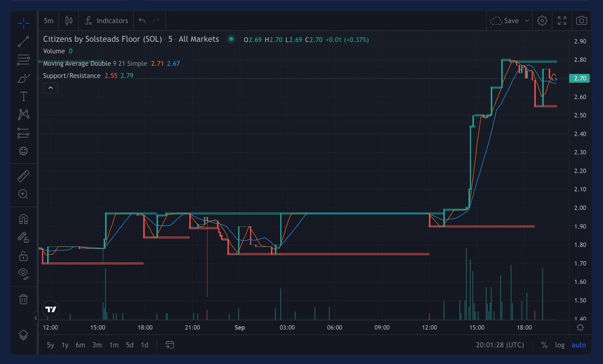Activate the zoom in tool
Image resolution: width=603 pixels, height=364 pixels.
[23, 194]
